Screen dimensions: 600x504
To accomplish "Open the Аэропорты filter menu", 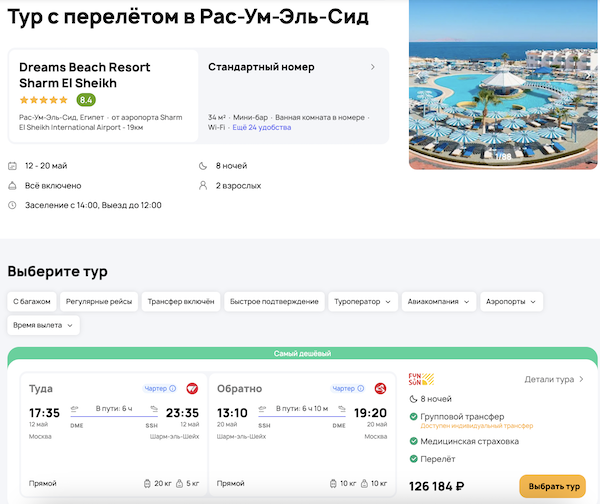I will click(x=511, y=301).
